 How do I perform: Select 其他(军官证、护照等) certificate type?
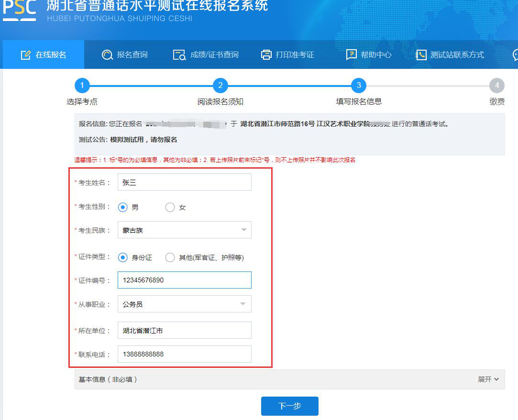tap(170, 257)
